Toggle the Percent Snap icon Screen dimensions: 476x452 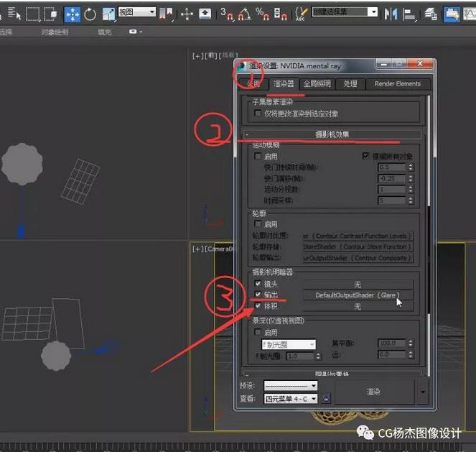tap(262, 14)
